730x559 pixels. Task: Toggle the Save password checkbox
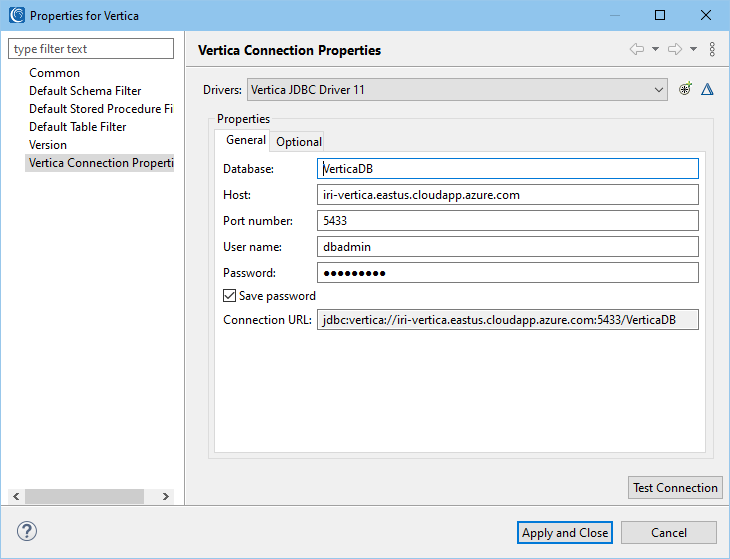229,296
